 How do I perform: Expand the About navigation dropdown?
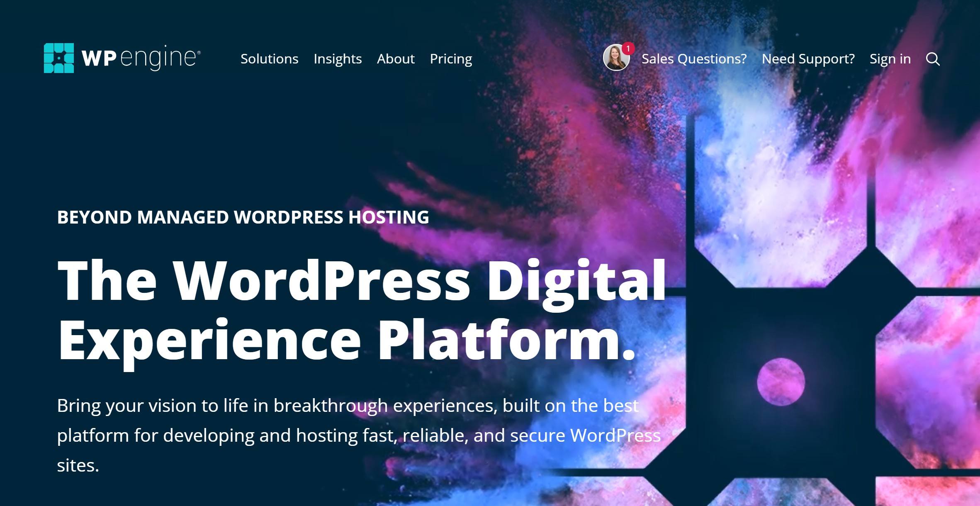click(396, 59)
